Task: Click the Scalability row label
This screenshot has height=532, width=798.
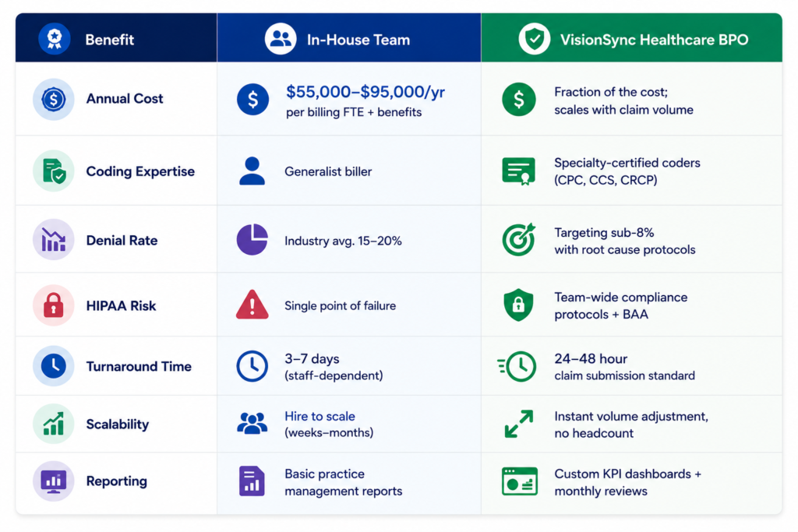Action: 118,425
